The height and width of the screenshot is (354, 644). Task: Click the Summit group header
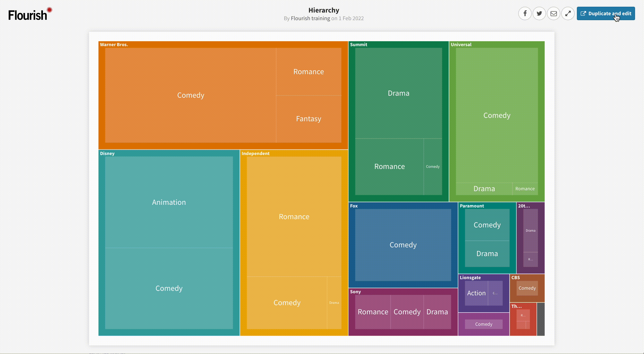point(358,45)
